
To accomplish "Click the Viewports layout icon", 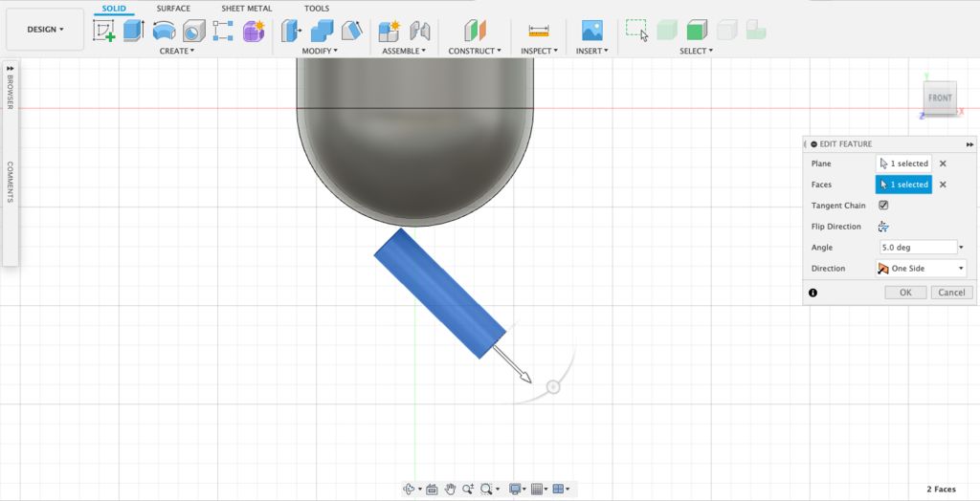I will (x=559, y=489).
